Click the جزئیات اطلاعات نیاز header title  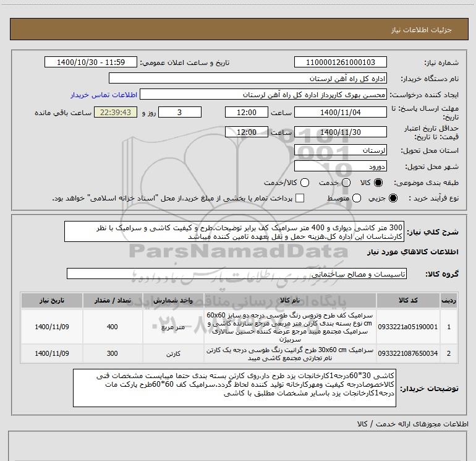coord(421,30)
